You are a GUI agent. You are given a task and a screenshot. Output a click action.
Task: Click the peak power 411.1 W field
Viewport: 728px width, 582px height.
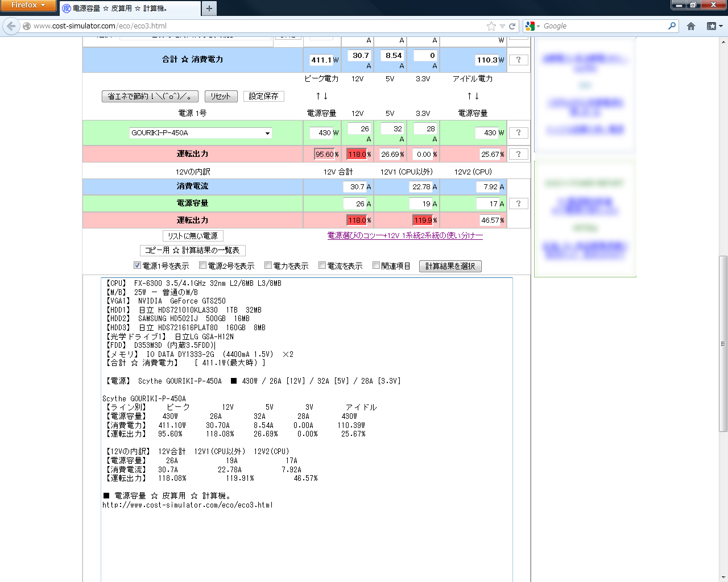pyautogui.click(x=321, y=60)
